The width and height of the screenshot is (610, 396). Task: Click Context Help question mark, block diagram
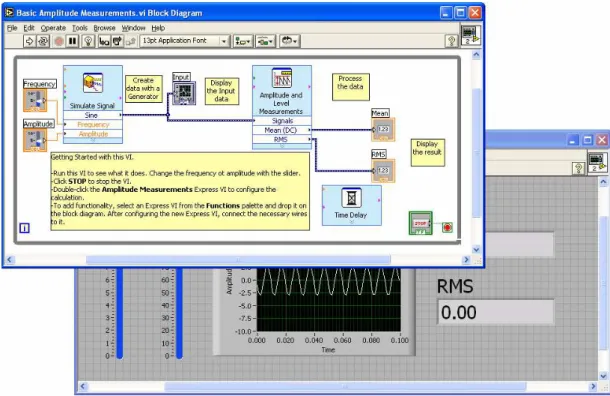coord(451,41)
